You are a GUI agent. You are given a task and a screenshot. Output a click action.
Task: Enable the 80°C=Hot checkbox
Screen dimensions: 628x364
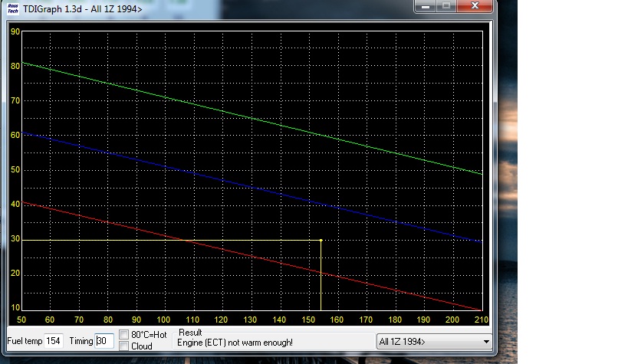124,335
